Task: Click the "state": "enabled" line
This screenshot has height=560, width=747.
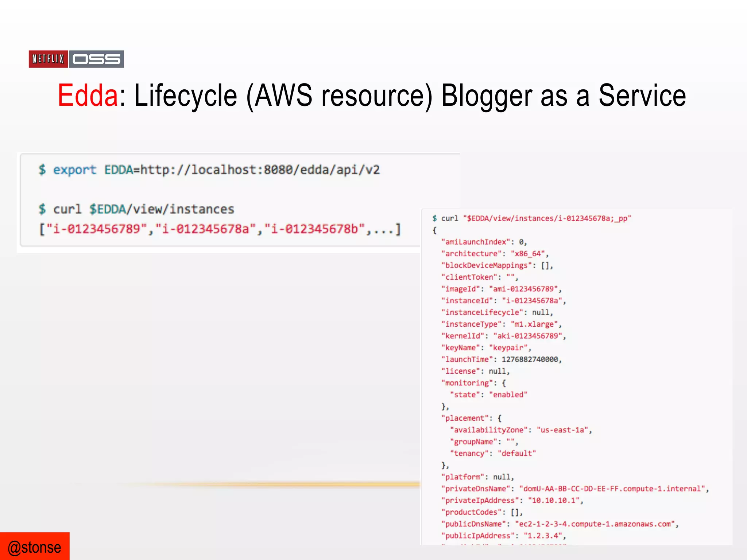Action: pos(489,395)
